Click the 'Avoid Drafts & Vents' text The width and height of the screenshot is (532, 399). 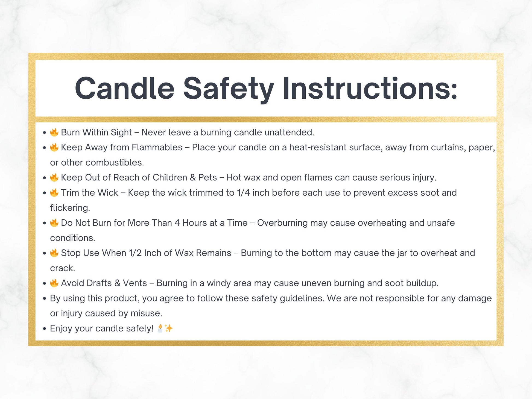(104, 283)
